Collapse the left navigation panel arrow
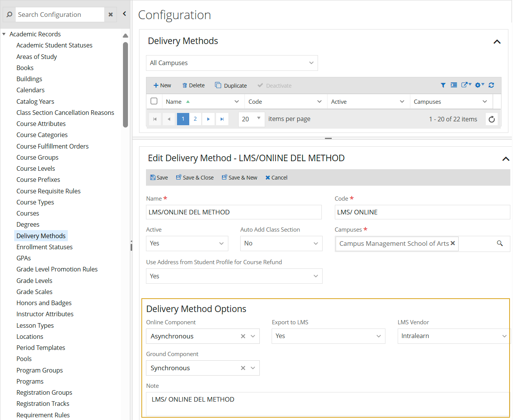Screen dimensions: 513x420 coord(125,14)
